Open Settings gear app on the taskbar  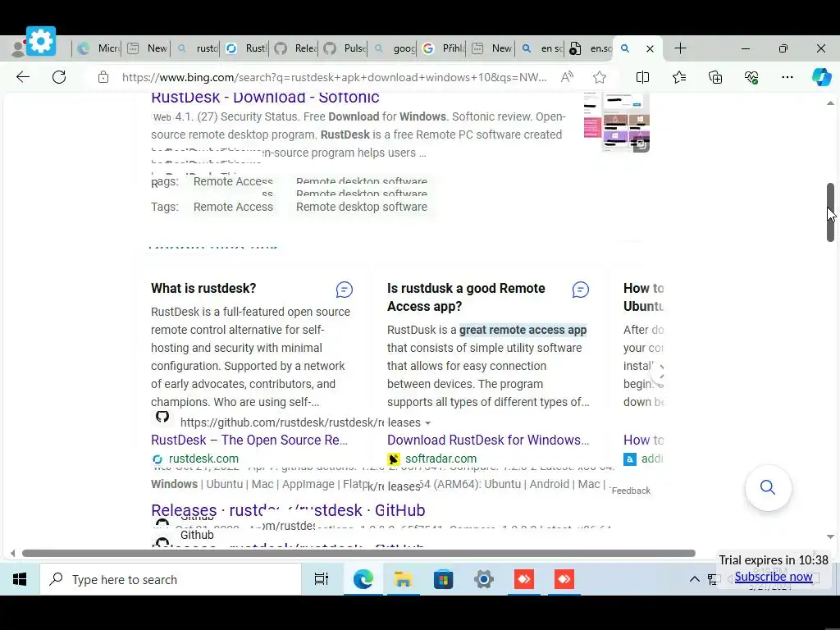(484, 579)
